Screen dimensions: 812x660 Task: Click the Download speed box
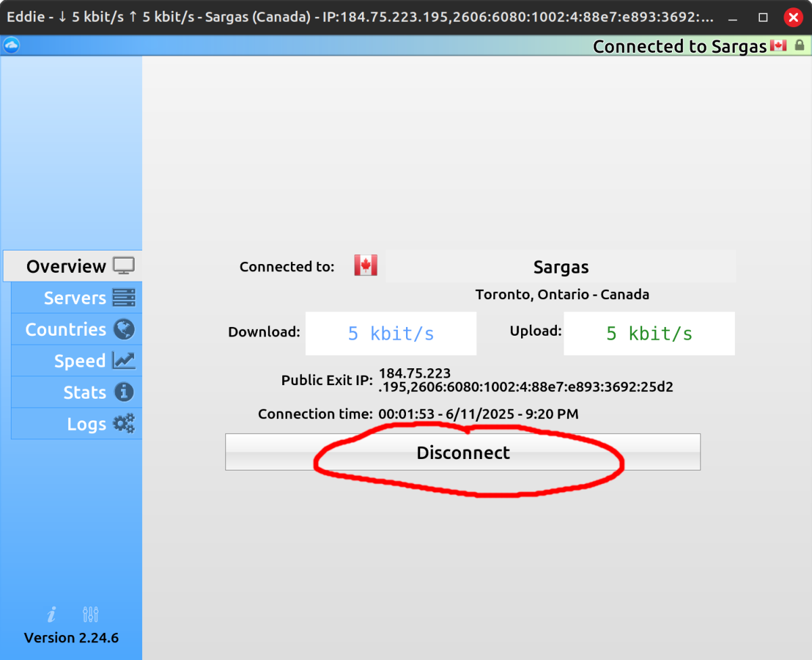[391, 333]
